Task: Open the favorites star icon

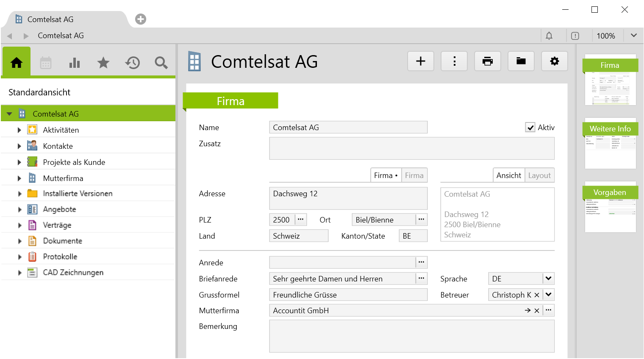Action: click(x=103, y=63)
